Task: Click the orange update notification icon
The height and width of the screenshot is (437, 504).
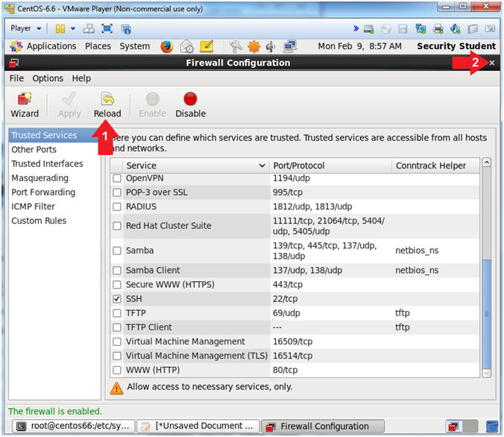Action: (x=254, y=47)
